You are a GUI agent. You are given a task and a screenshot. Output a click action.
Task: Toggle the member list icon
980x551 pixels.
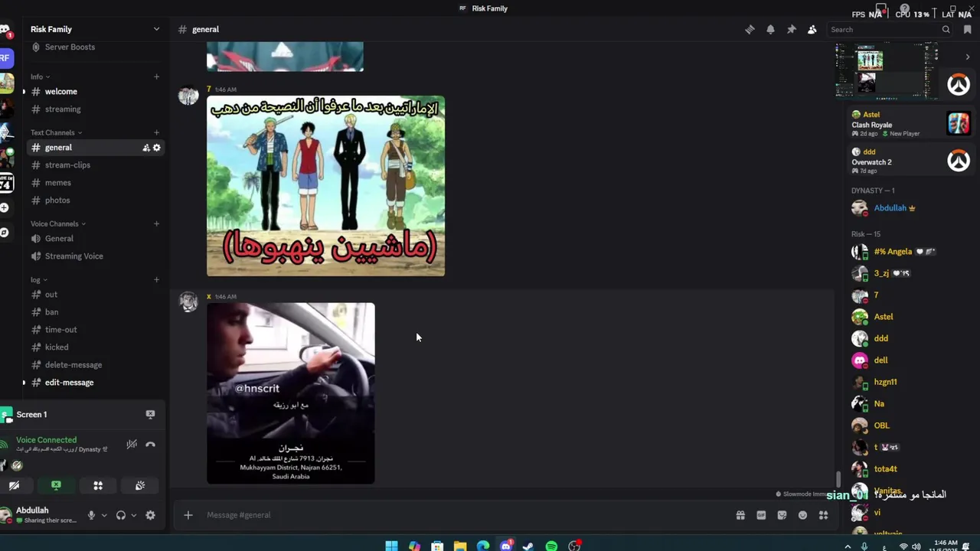click(x=812, y=29)
